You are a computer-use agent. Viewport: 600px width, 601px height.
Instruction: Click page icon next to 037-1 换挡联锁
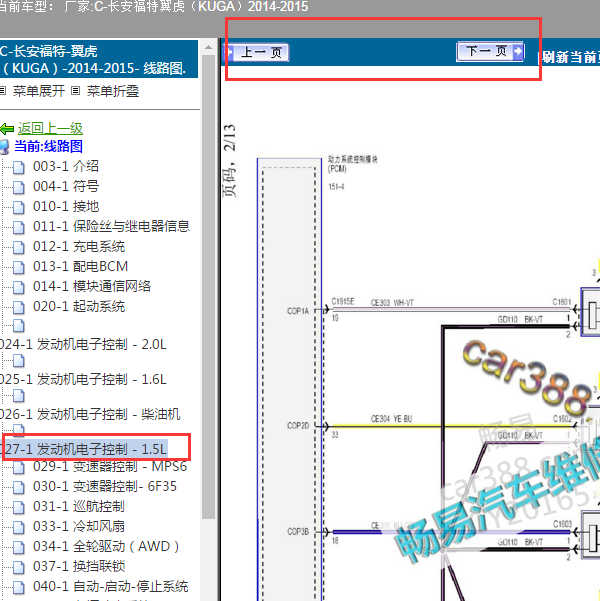(x=18, y=567)
